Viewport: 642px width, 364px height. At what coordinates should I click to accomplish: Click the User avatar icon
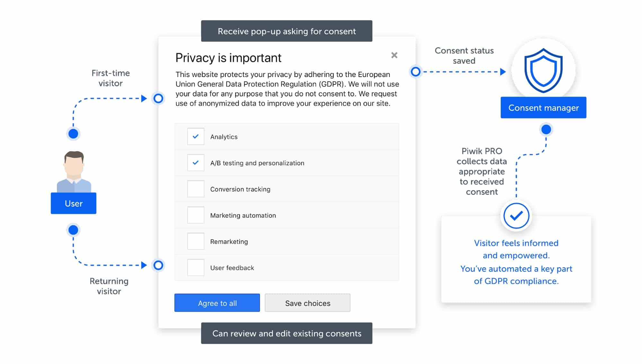tap(74, 172)
